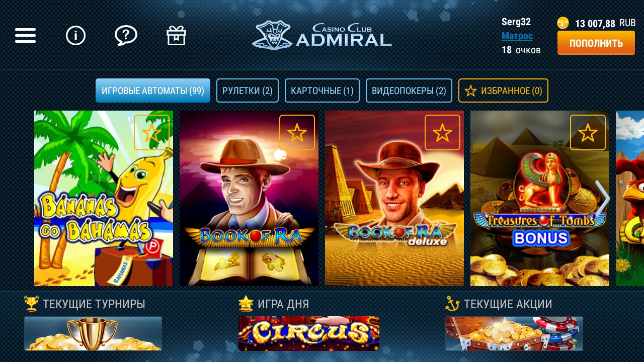Click the gold coin balance icon
Viewport: 644px width, 362px height.
(x=563, y=23)
